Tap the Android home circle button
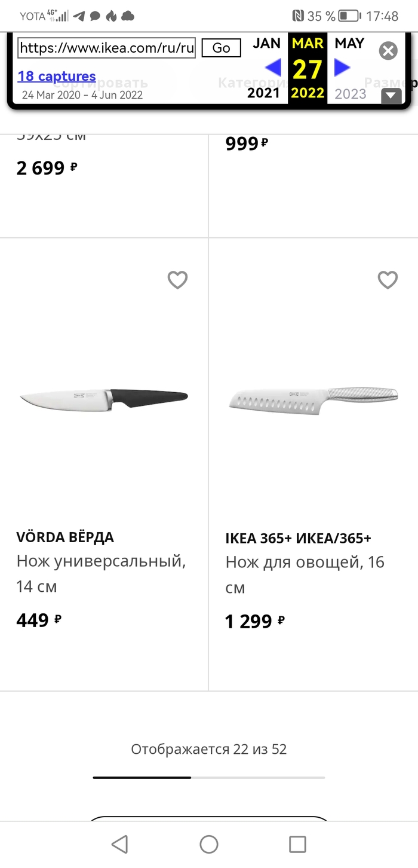418x868 pixels. pos(209,844)
